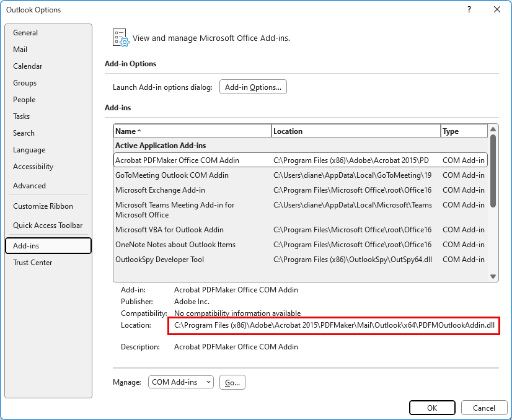Click the scrollbar down arrow in add-ins list
Image resolution: width=512 pixels, height=420 pixels.
[x=493, y=277]
